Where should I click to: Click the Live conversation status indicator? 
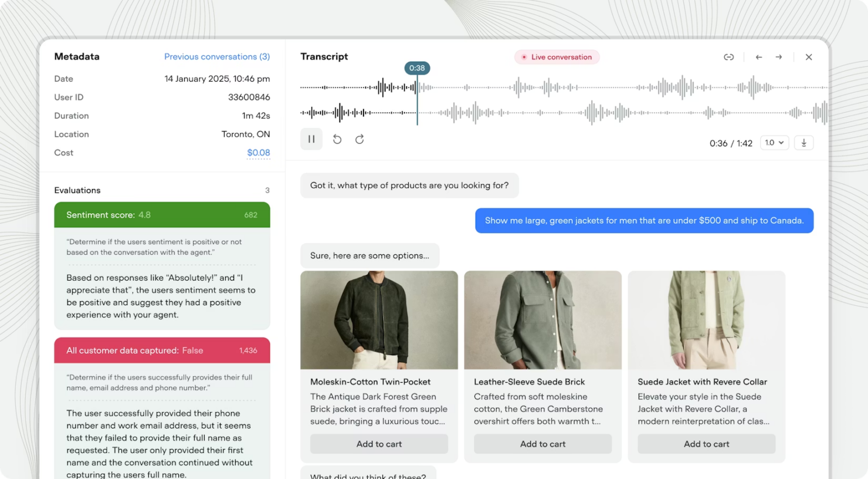point(556,57)
